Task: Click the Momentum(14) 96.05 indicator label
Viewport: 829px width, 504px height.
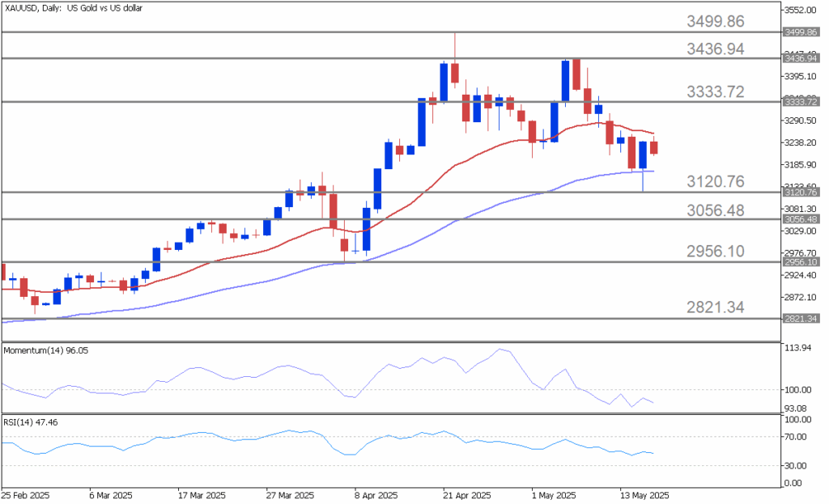Action: coord(46,350)
